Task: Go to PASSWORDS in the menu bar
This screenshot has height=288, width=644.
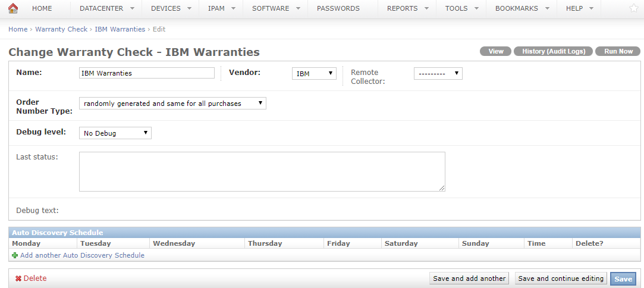Action: point(338,8)
